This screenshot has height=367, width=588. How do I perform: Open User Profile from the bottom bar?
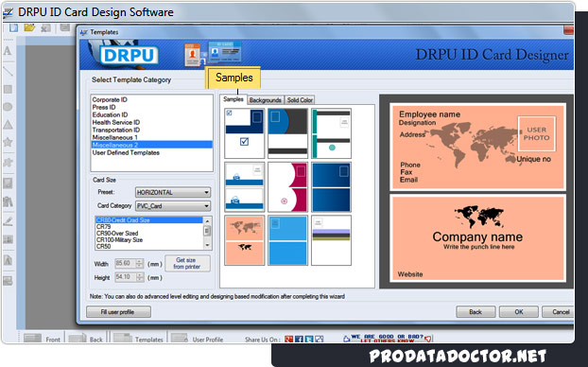point(198,339)
